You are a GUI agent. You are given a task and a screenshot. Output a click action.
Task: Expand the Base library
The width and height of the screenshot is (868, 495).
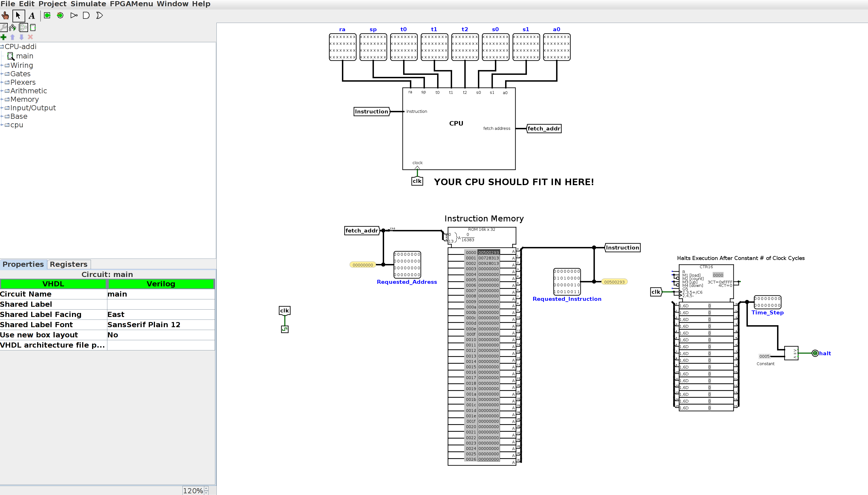tap(2, 116)
